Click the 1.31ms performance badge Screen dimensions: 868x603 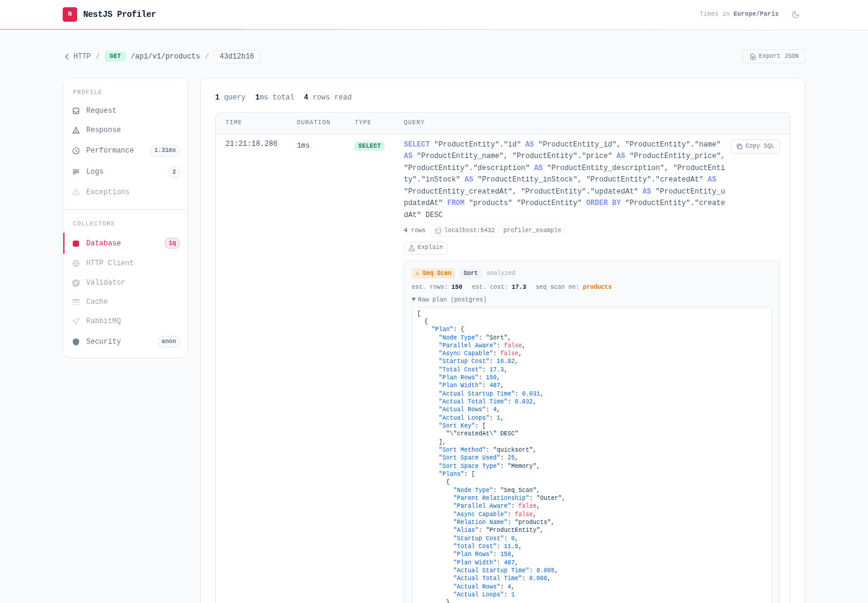[165, 151]
